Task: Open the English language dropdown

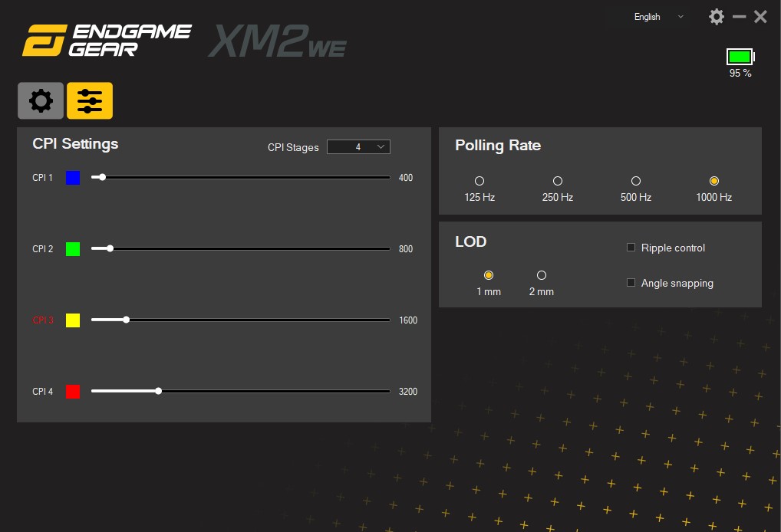Action: [x=658, y=17]
